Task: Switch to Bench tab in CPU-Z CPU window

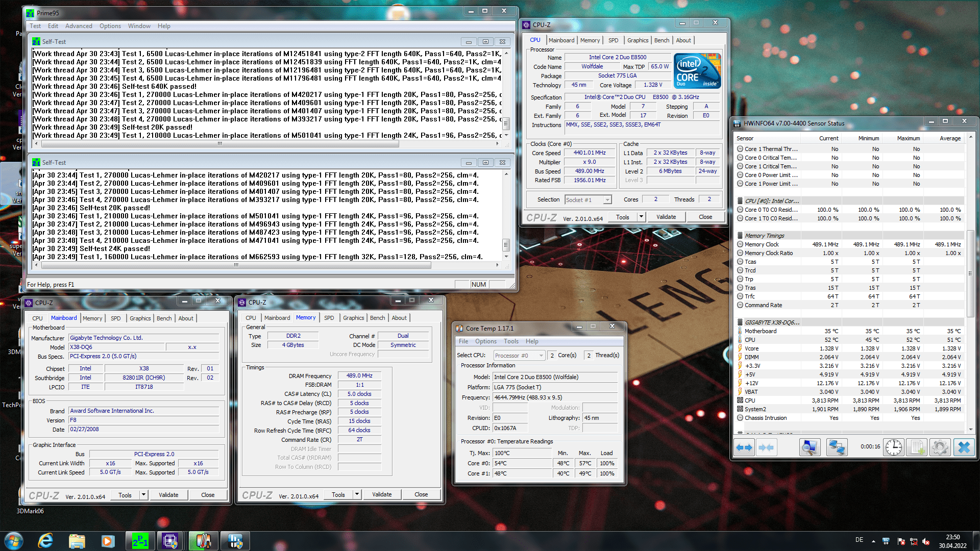Action: point(662,40)
